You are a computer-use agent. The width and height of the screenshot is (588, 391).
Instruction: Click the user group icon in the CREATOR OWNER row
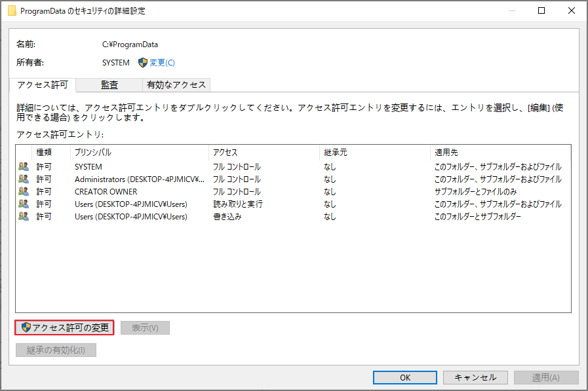[23, 191]
